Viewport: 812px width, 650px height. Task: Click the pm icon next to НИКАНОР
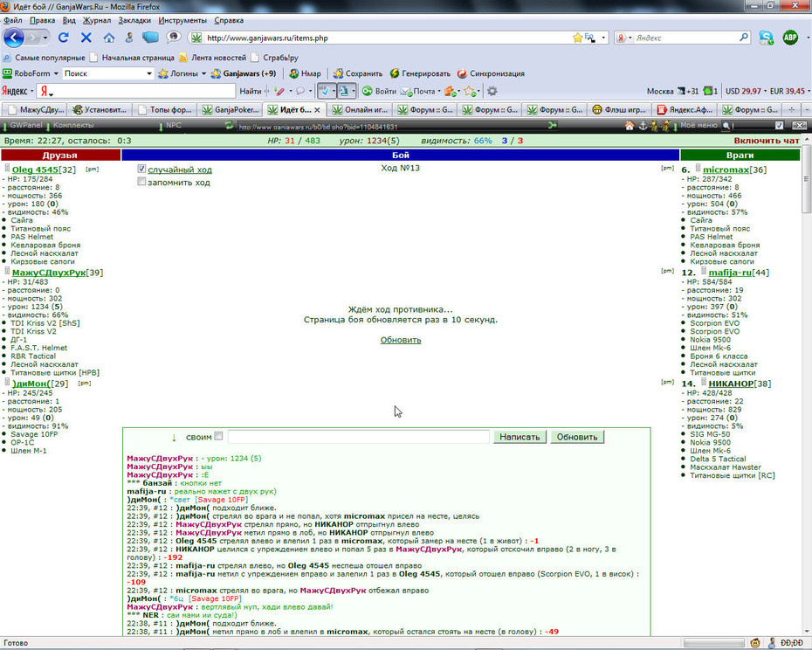tap(668, 383)
